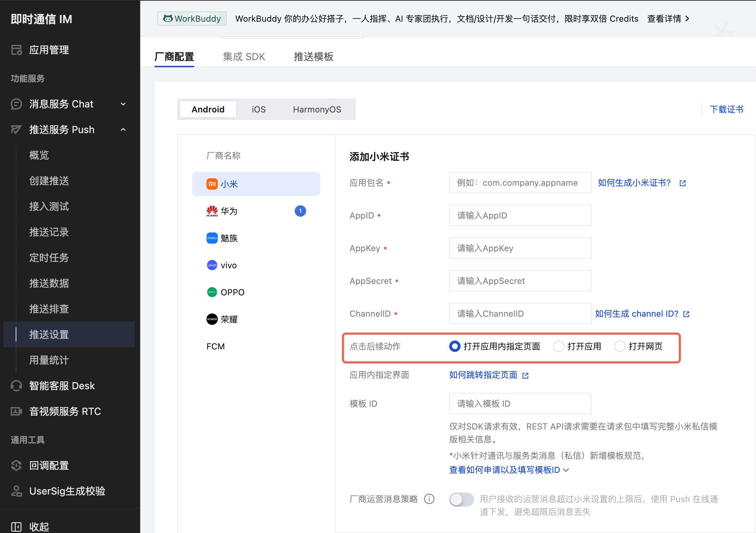Screen dimensions: 756x533
Task: Open 推送数据 in the sidebar
Action: 49,283
